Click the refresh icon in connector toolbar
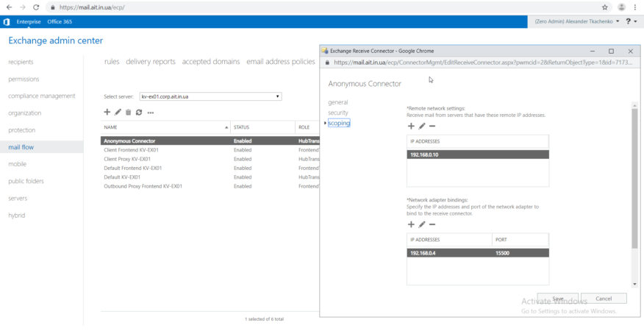The width and height of the screenshot is (644, 331). point(139,113)
